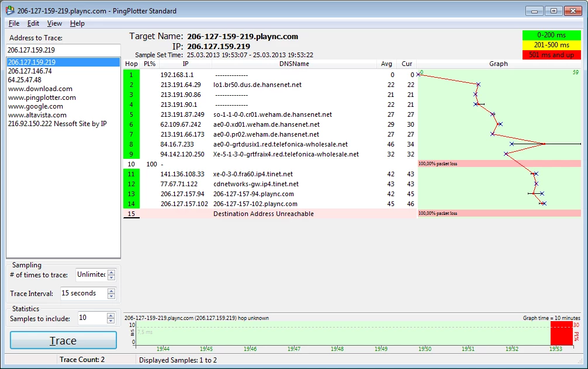Open the Help menu

click(77, 23)
